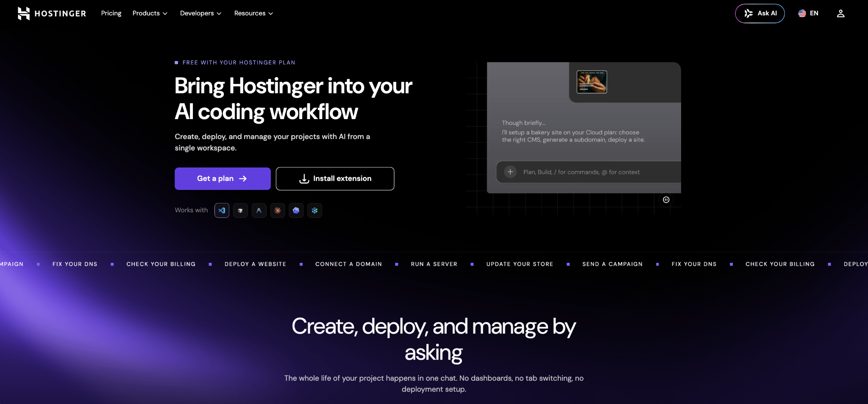
Task: Click 'CONNECT A DOMAIN' in the ticker
Action: click(x=348, y=264)
